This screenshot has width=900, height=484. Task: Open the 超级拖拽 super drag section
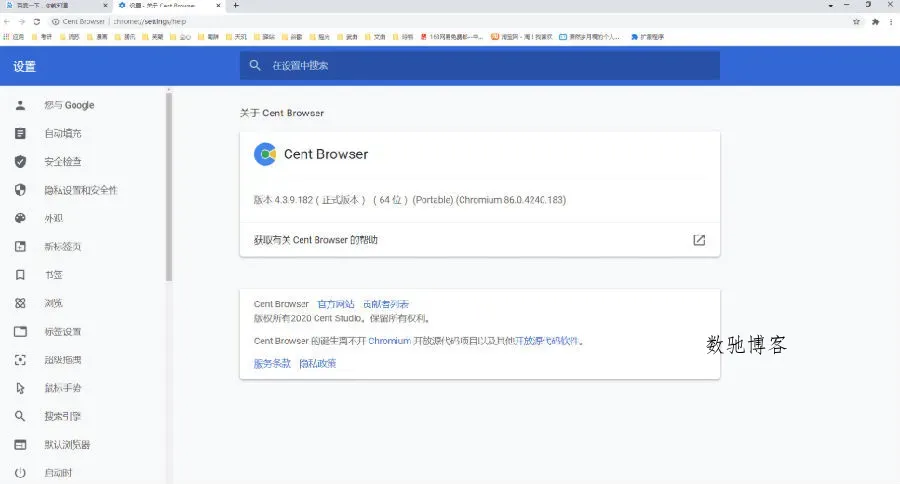pyautogui.click(x=63, y=360)
